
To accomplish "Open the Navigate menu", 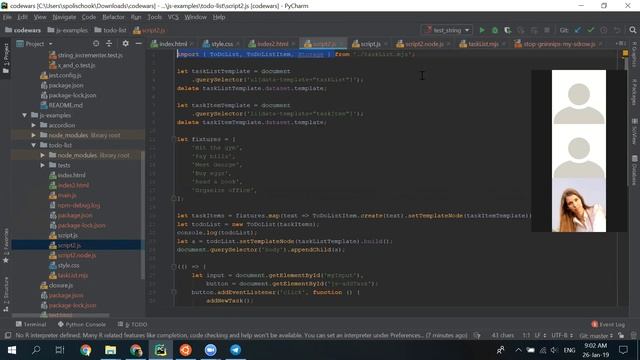I will 64,17.
